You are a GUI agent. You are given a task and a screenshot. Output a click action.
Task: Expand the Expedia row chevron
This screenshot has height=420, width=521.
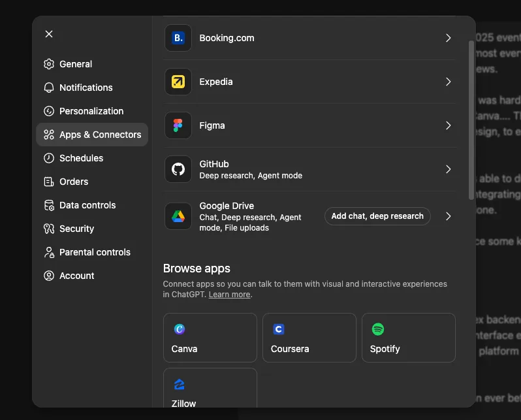coord(449,82)
